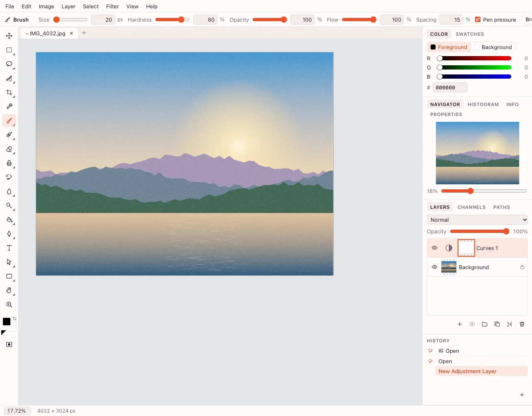Switch to the Paths tab
532x416 pixels.
[x=502, y=207]
